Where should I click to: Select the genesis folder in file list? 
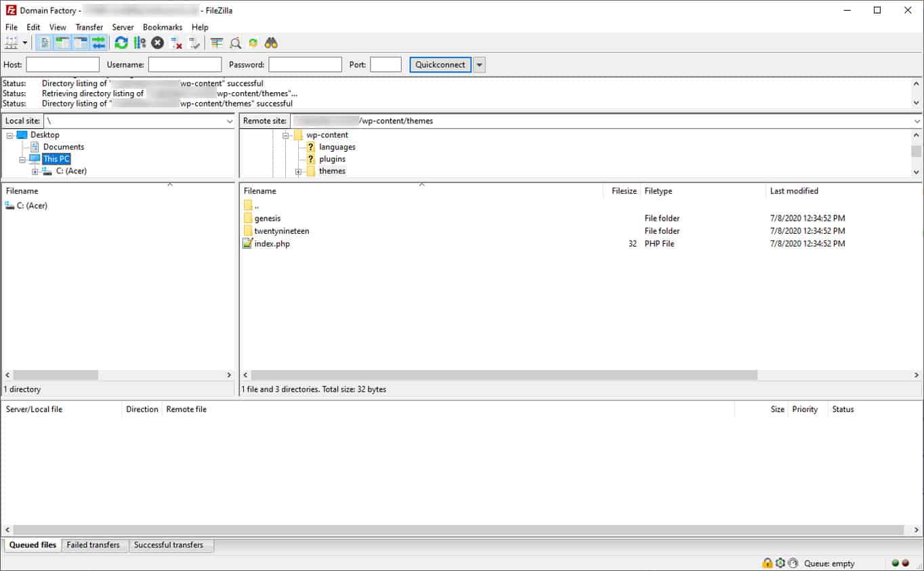[268, 218]
